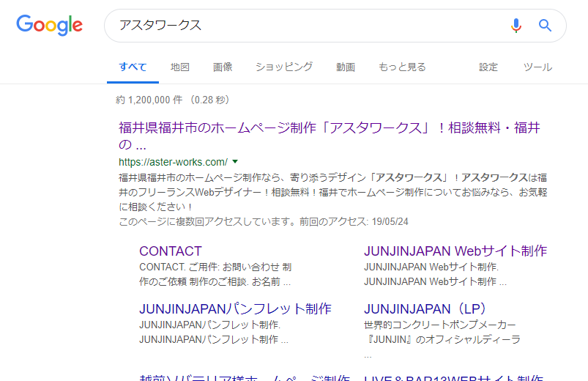Open the JUNJINJAPAN（LP）sitelink

[425, 309]
